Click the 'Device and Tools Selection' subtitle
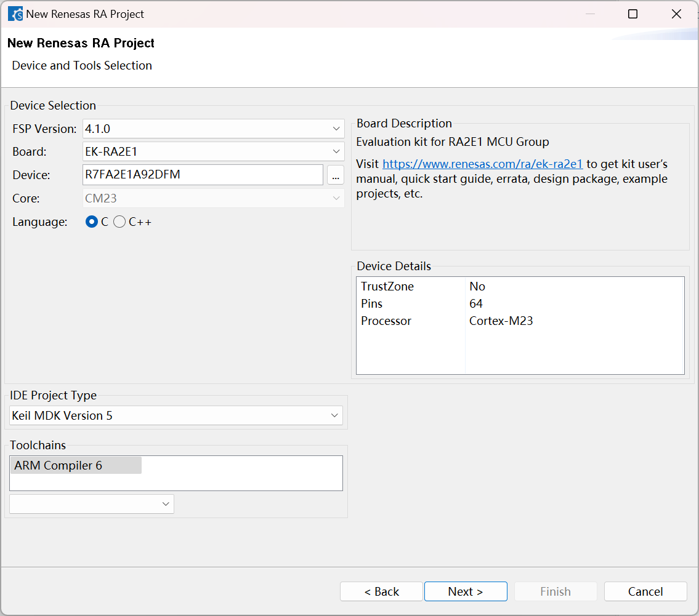The height and width of the screenshot is (616, 699). [82, 65]
